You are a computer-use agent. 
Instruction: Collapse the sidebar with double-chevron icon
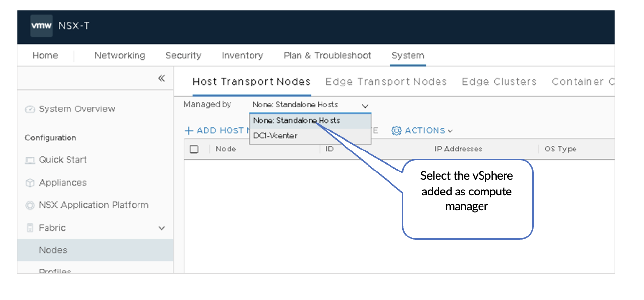(x=161, y=78)
